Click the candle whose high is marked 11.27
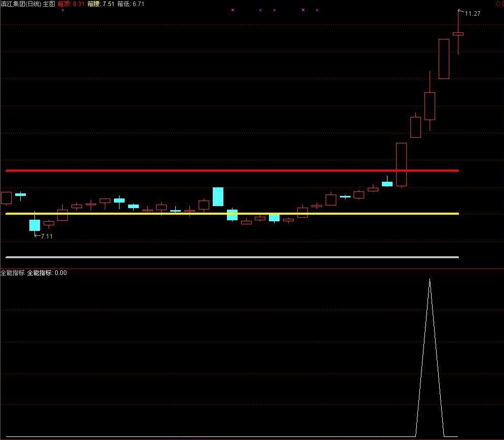 pyautogui.click(x=458, y=33)
